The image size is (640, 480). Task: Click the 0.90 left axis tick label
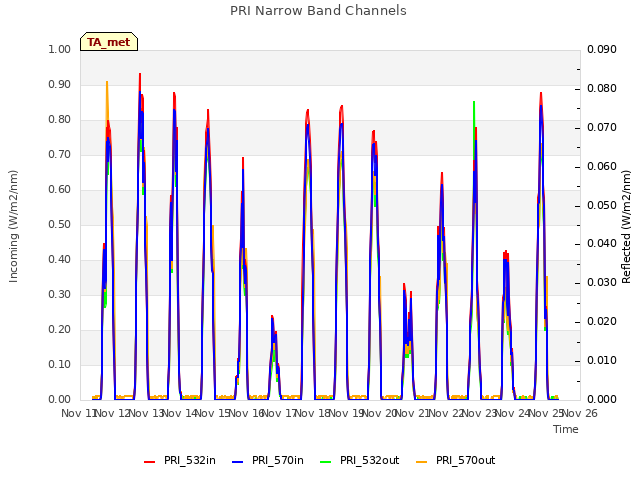coord(60,84)
